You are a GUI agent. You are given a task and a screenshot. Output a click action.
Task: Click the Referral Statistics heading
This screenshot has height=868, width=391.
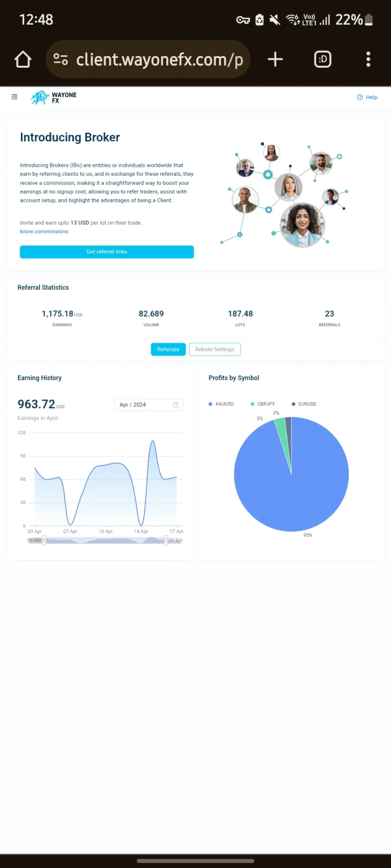point(43,287)
